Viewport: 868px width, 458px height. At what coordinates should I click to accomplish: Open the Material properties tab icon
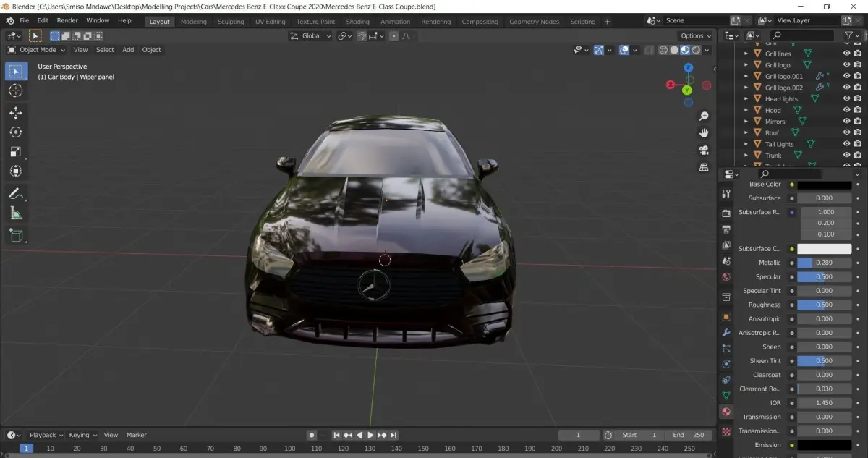pyautogui.click(x=726, y=412)
